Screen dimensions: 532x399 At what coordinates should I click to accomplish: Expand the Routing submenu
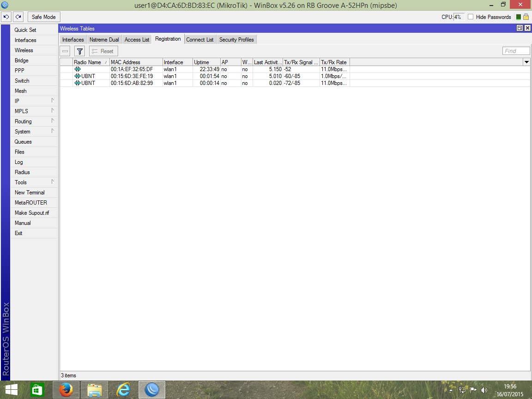pos(53,121)
